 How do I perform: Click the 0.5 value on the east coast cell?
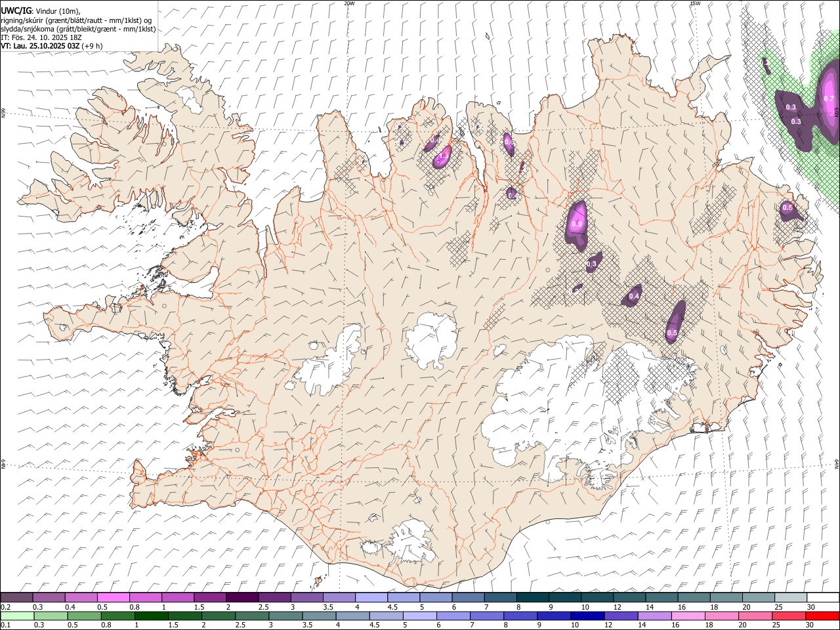point(787,208)
